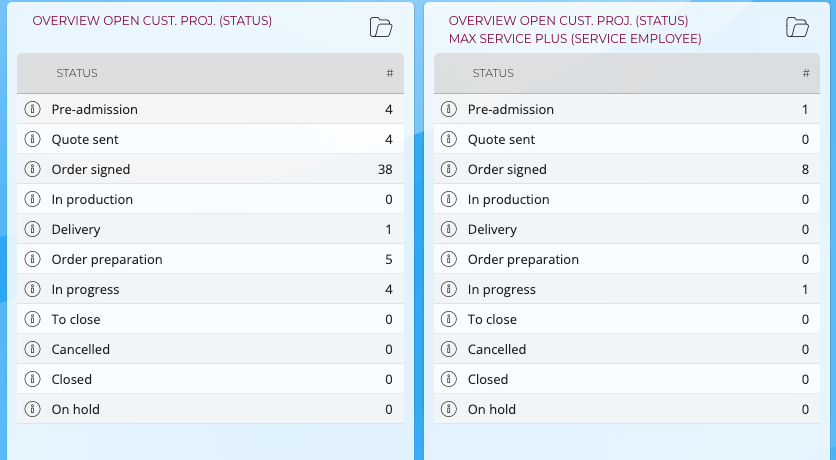Click info icon for To close in left panel
This screenshot has width=836, height=460.
33,319
